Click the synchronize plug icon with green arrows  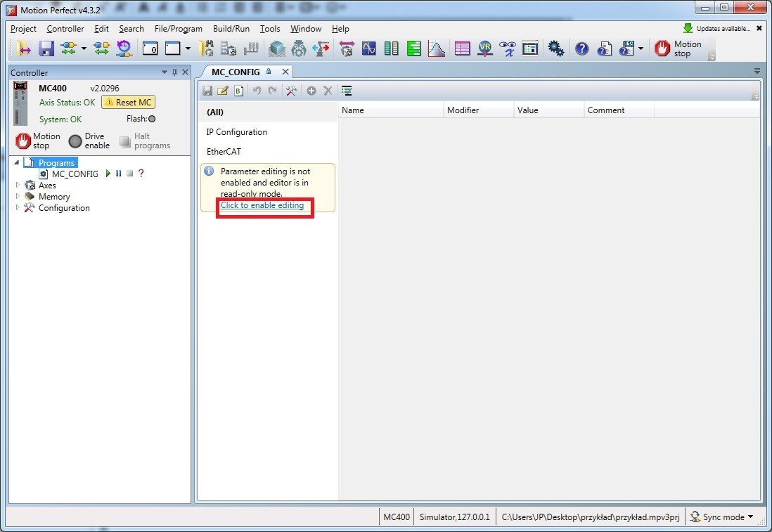pos(101,48)
